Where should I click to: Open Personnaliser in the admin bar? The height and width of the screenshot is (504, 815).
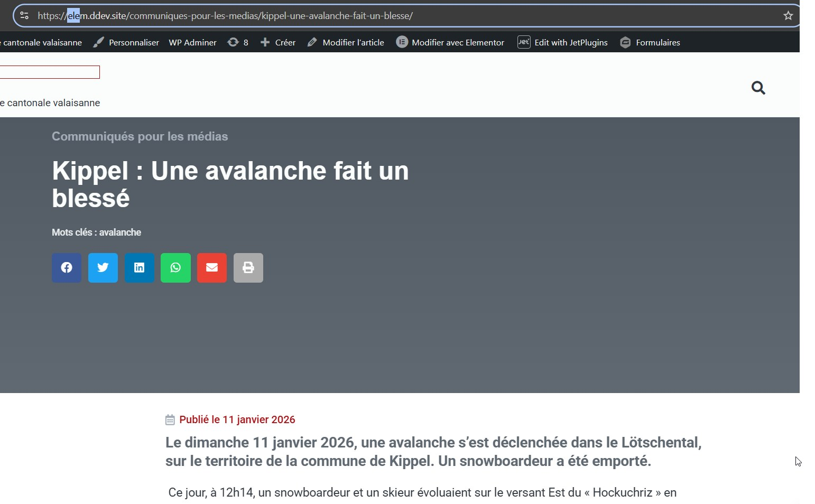click(134, 42)
